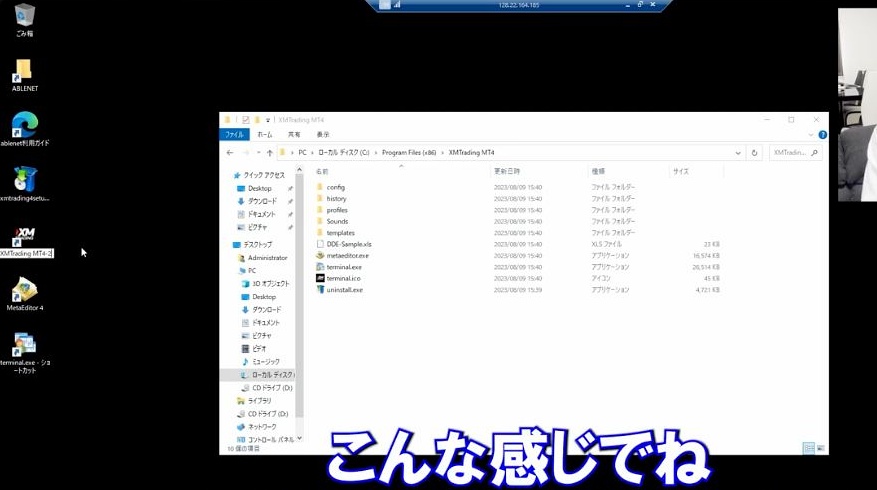Select ローカル ディスク in navigation tree
Image resolution: width=877 pixels, height=490 pixels.
[272, 375]
